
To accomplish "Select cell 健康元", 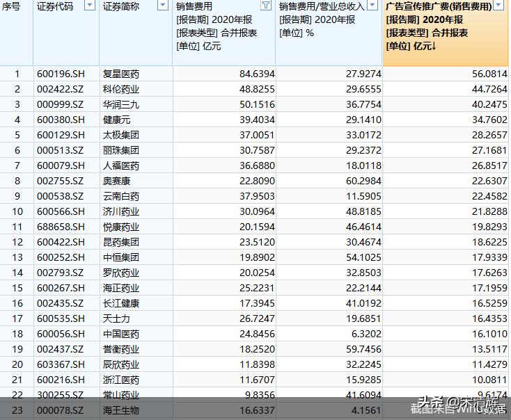I will [x=117, y=120].
